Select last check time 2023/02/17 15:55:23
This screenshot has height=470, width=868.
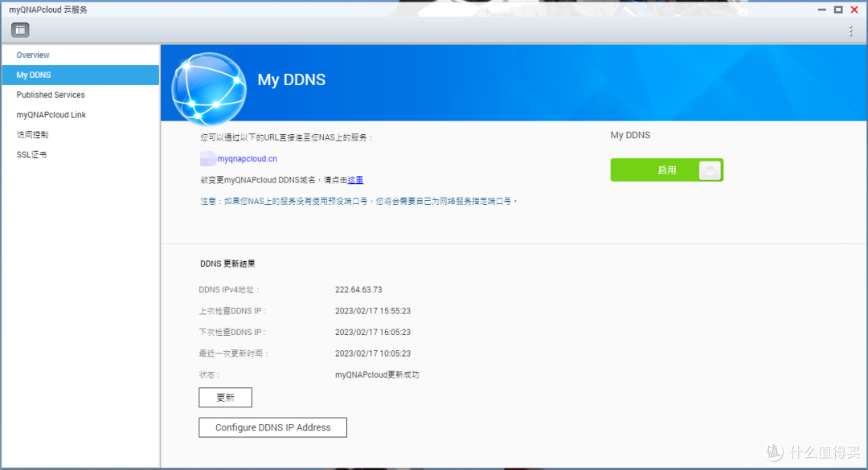pyautogui.click(x=373, y=311)
